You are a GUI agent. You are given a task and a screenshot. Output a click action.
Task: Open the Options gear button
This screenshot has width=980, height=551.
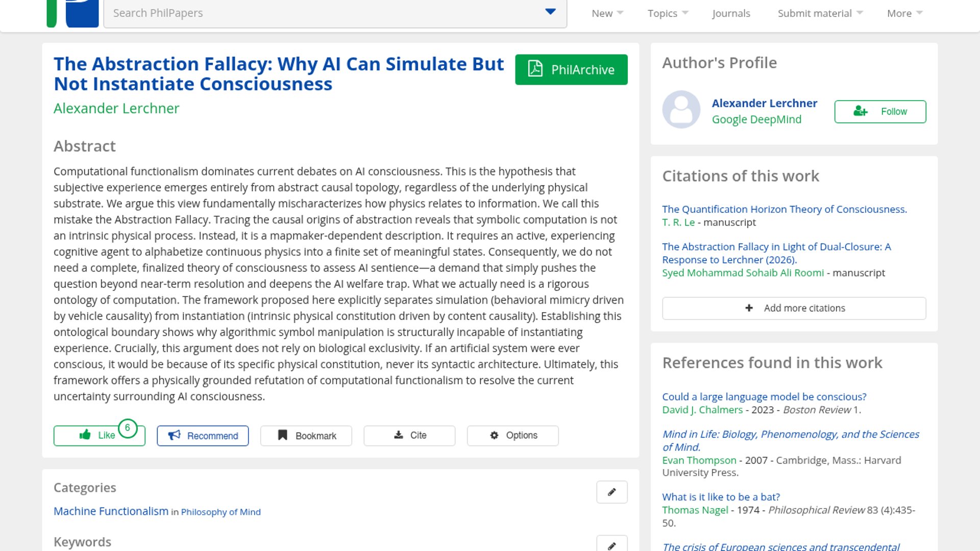(512, 435)
